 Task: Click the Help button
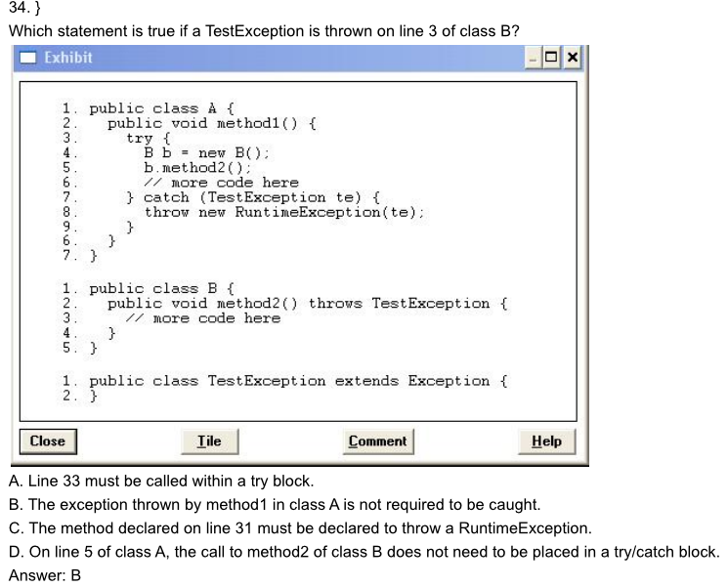(546, 441)
